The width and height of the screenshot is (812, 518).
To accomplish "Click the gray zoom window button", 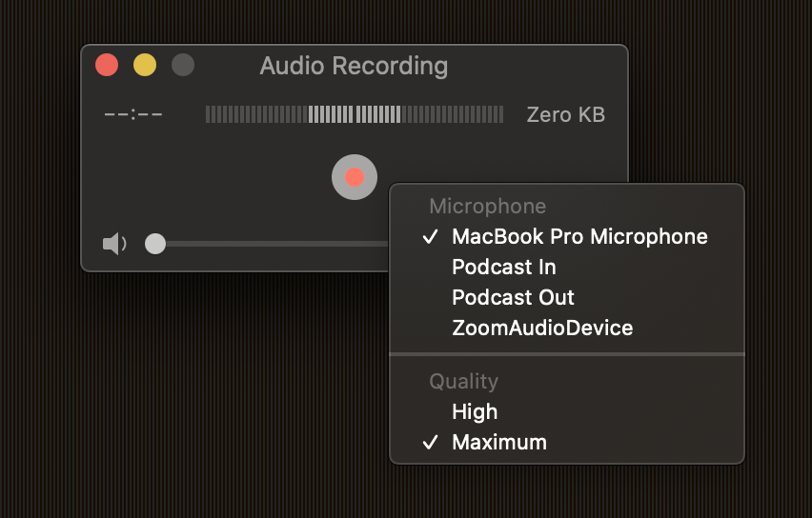I will [183, 66].
